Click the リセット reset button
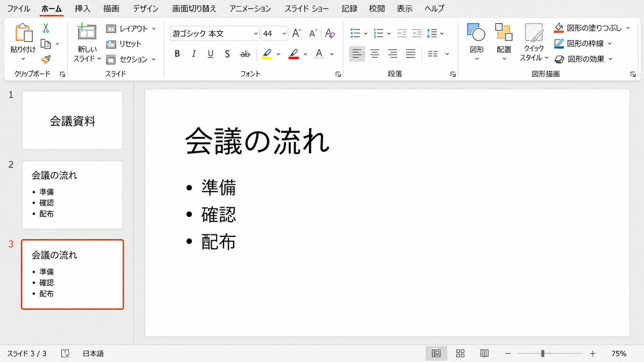Screen dimensions: 644x362 [124, 44]
